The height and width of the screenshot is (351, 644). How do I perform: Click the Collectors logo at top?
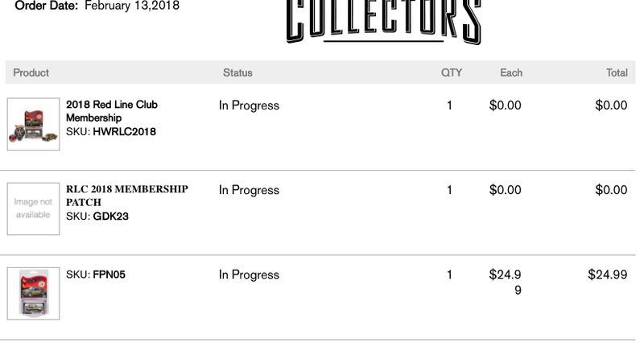[384, 22]
